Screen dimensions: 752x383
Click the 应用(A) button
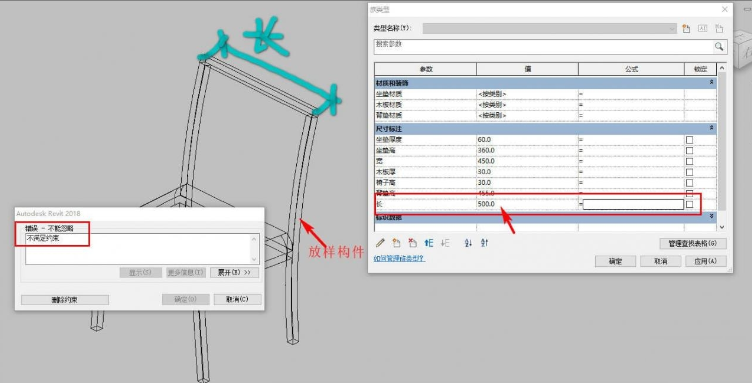(705, 261)
